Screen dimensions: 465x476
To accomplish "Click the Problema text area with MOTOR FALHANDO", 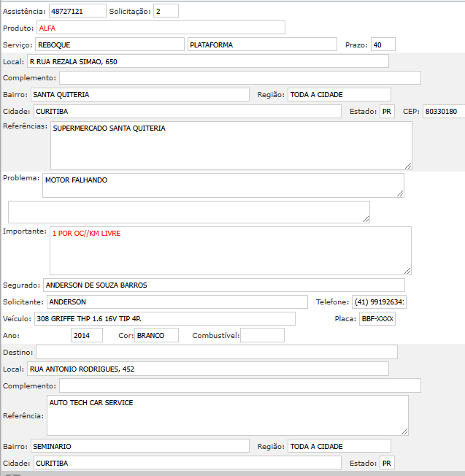I will tap(223, 185).
